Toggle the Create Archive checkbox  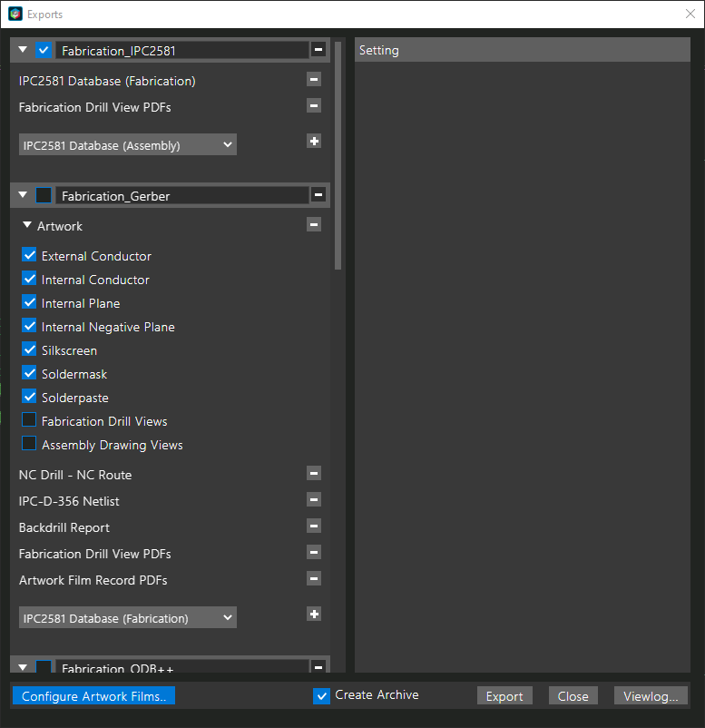pyautogui.click(x=321, y=695)
